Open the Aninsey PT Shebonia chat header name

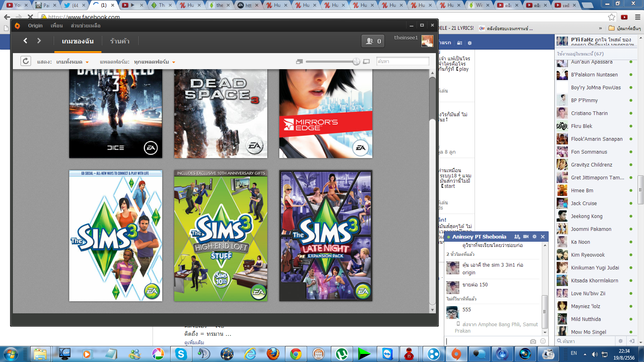(x=479, y=237)
